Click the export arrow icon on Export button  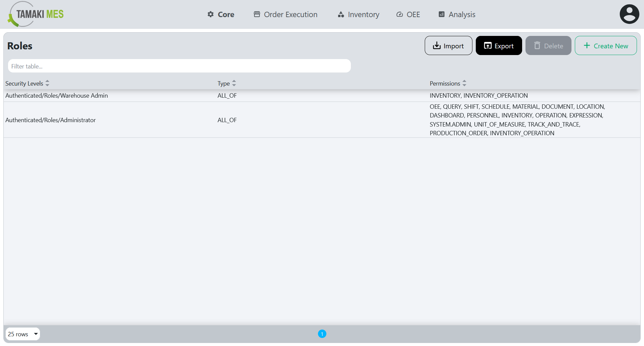[x=488, y=45]
